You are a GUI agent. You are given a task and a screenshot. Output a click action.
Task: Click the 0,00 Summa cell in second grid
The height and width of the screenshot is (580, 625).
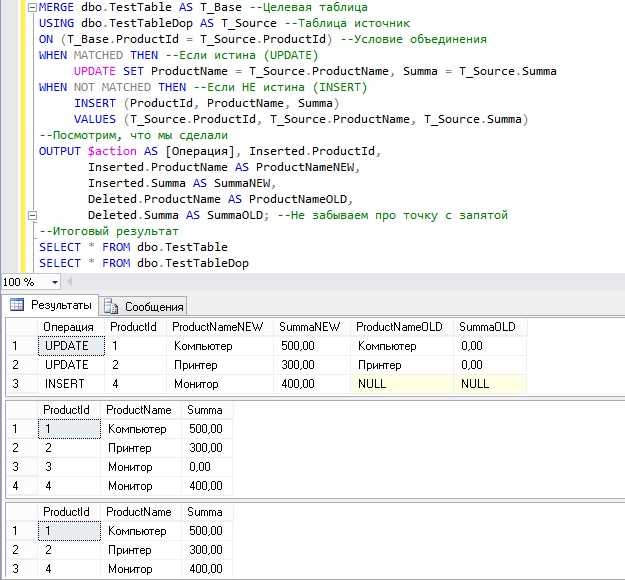pyautogui.click(x=207, y=467)
